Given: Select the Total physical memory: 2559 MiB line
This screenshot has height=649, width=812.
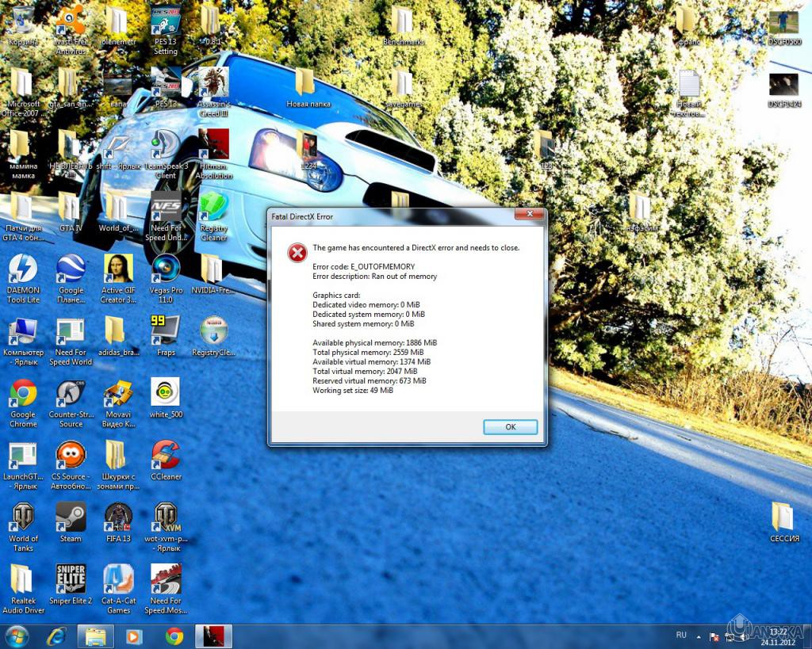Looking at the screenshot, I should tap(368, 352).
